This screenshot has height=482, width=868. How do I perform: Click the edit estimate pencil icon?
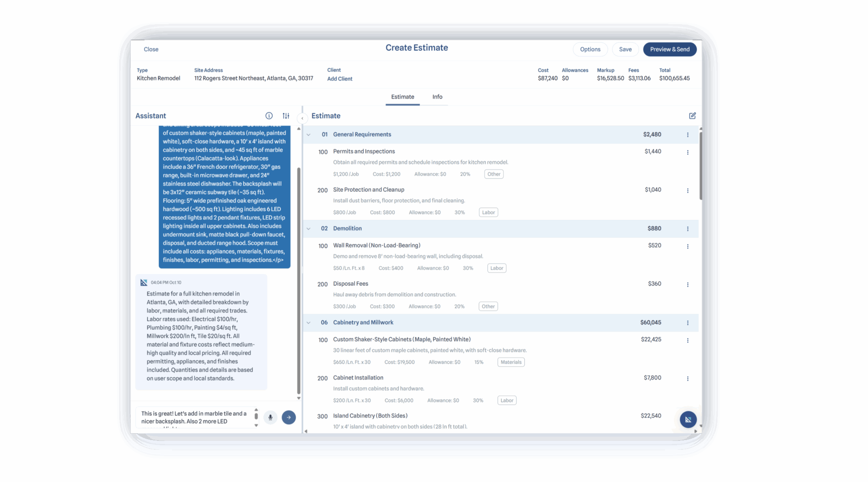pos(692,116)
